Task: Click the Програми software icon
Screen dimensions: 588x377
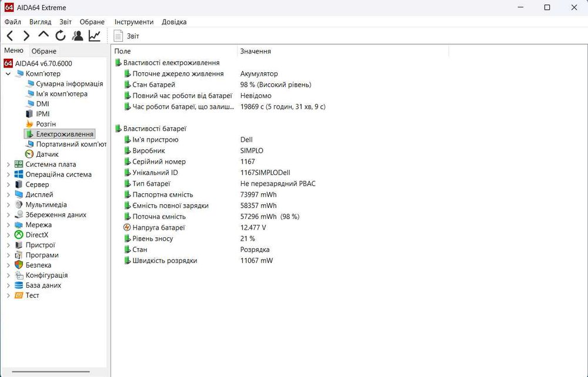Action: [x=19, y=255]
